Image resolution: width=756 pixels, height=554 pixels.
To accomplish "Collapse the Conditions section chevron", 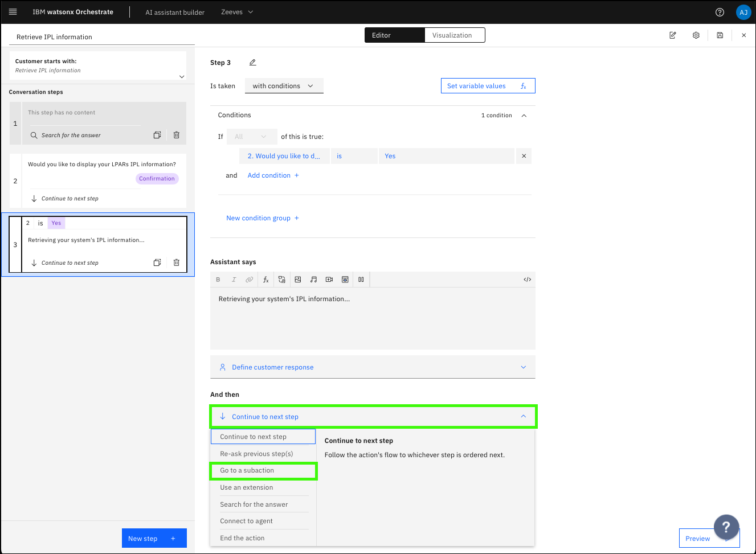I will 524,116.
